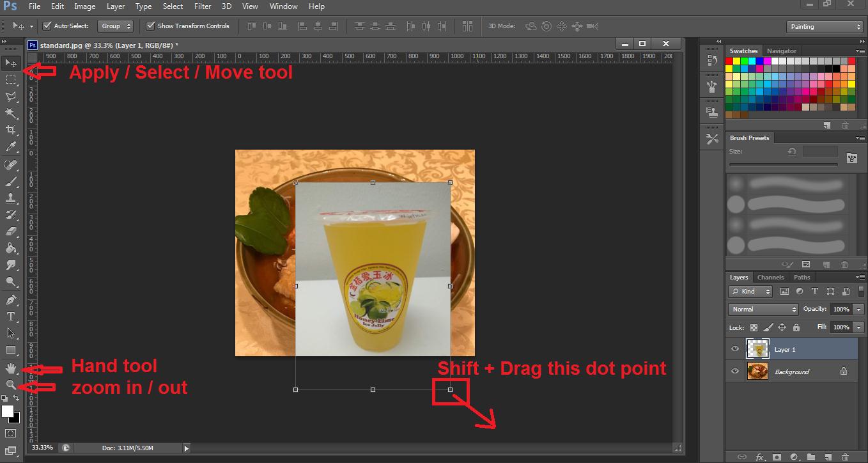Switch to the Channels tab
This screenshot has width=868, height=463.
point(770,278)
